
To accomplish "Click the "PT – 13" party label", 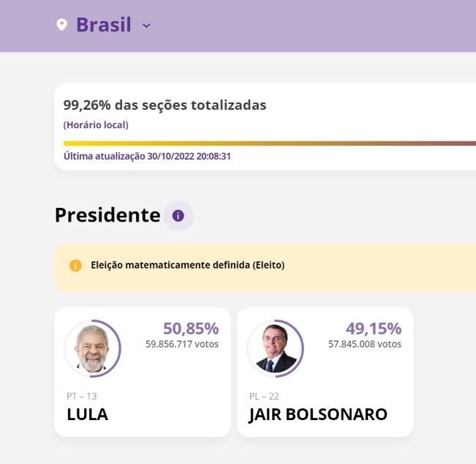I will click(x=81, y=396).
